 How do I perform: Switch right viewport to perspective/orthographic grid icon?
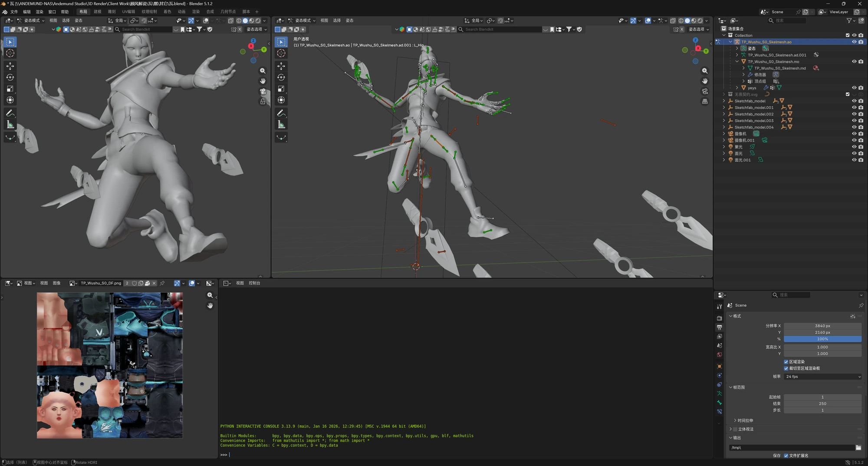click(705, 101)
